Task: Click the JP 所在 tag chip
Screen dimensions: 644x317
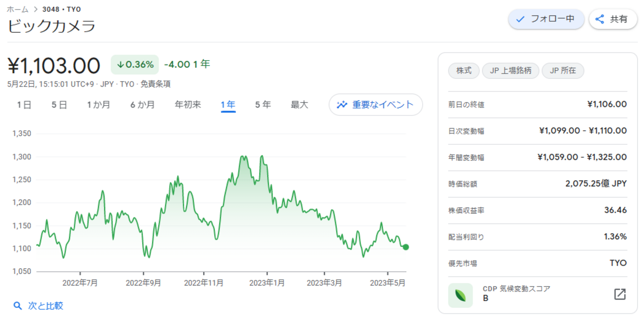Action: click(x=563, y=70)
